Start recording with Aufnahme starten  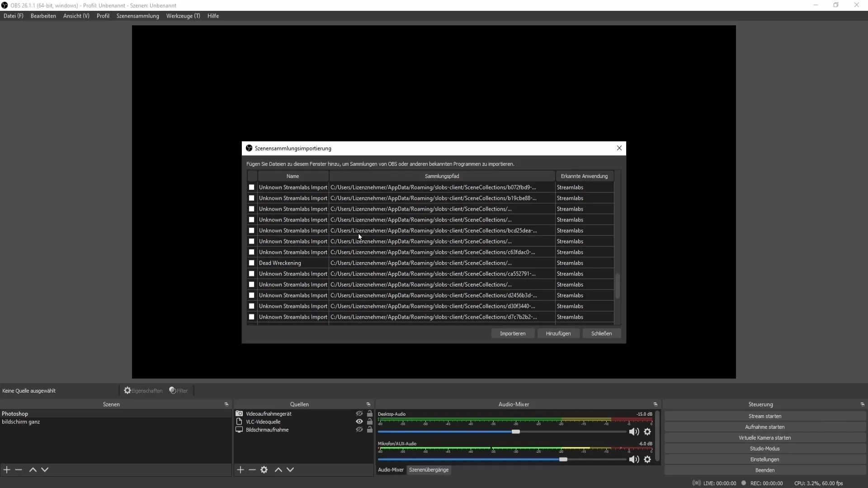pyautogui.click(x=765, y=427)
